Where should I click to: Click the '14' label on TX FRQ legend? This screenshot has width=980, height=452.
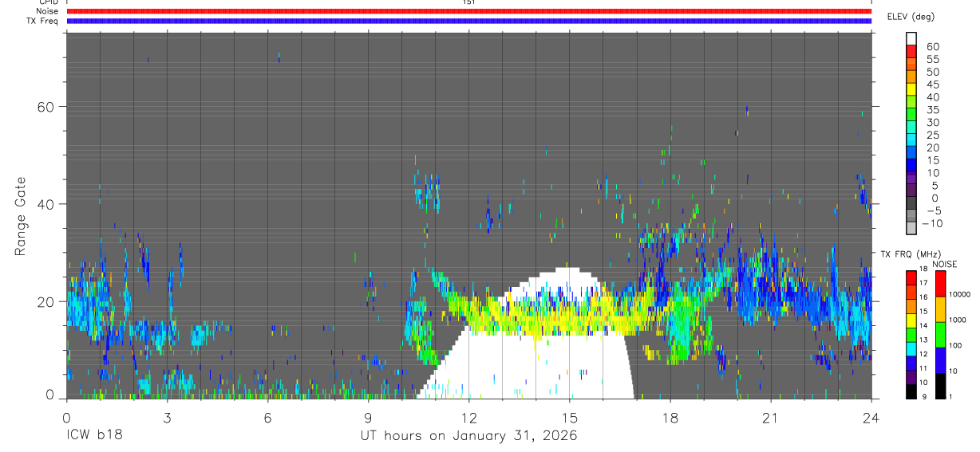pos(925,326)
